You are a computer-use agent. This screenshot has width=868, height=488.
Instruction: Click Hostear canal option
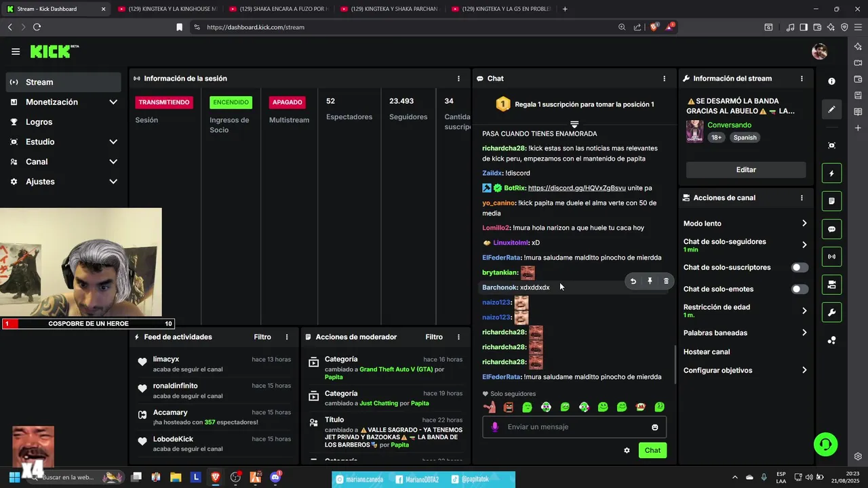click(x=707, y=352)
